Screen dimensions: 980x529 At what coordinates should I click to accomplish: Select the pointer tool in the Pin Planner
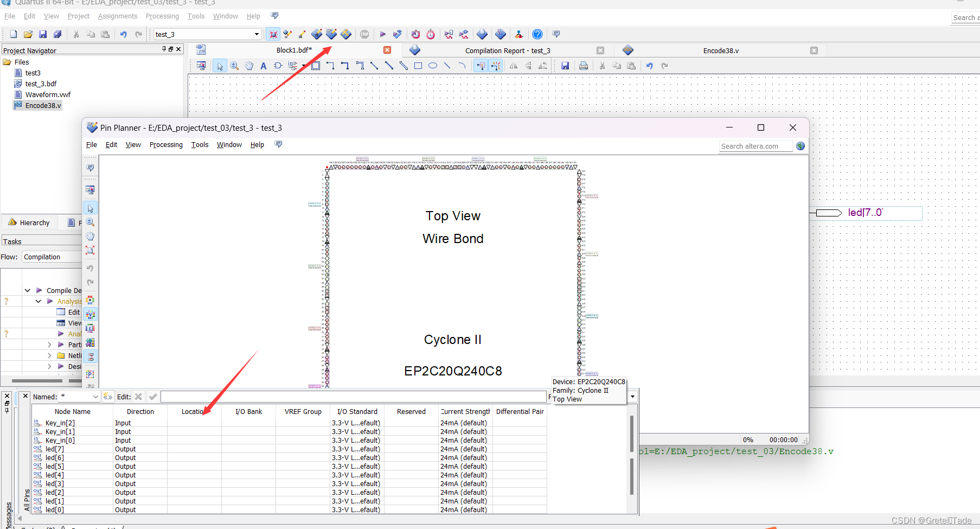91,208
